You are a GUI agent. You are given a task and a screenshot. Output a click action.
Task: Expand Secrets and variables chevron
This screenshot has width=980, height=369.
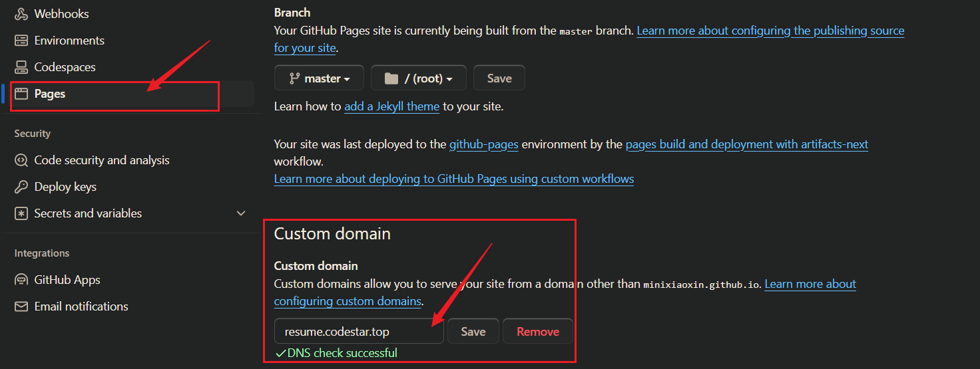(241, 213)
